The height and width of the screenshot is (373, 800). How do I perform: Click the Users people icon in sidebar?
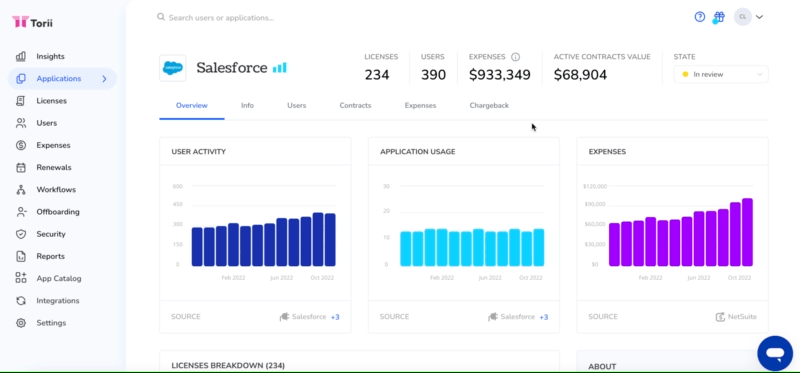point(20,123)
